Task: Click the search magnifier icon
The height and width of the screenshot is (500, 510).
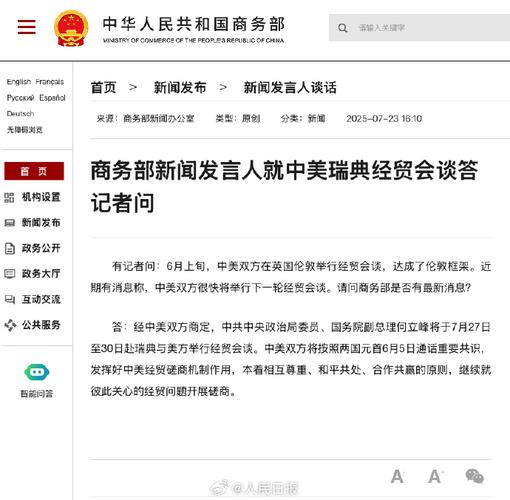Action: tap(342, 28)
